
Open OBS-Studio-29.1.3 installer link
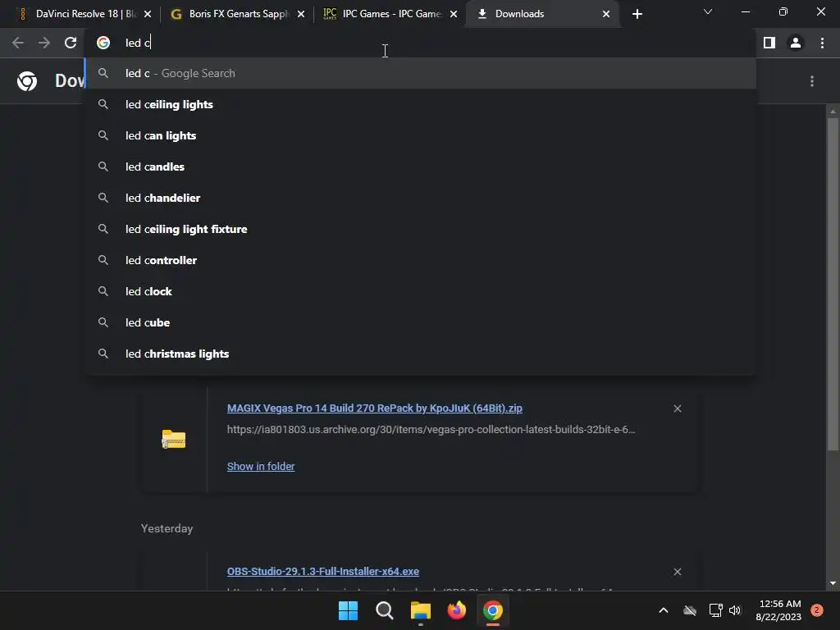click(323, 572)
